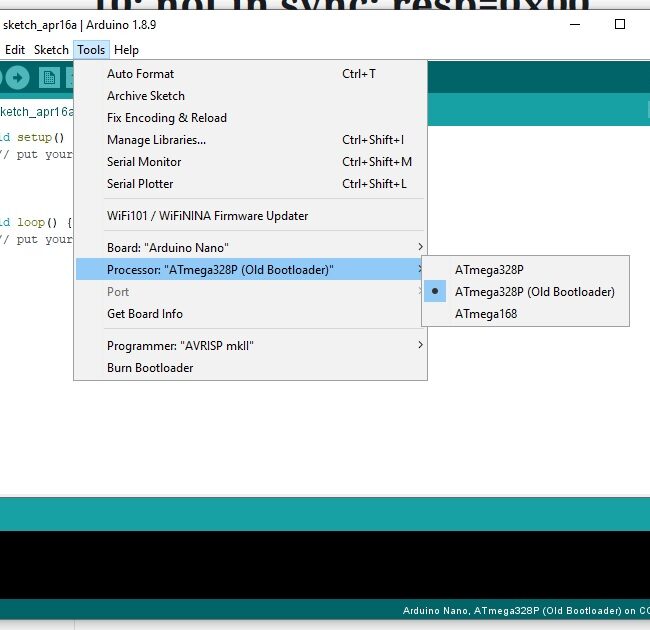Viewport: 650px width, 630px height.
Task: Expand the Processor submenu entry
Action: [x=250, y=269]
